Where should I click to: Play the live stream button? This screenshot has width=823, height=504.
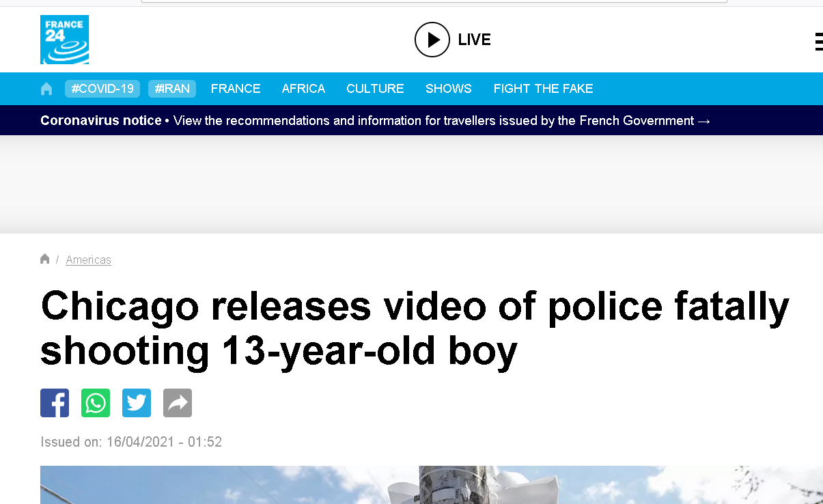(x=432, y=40)
